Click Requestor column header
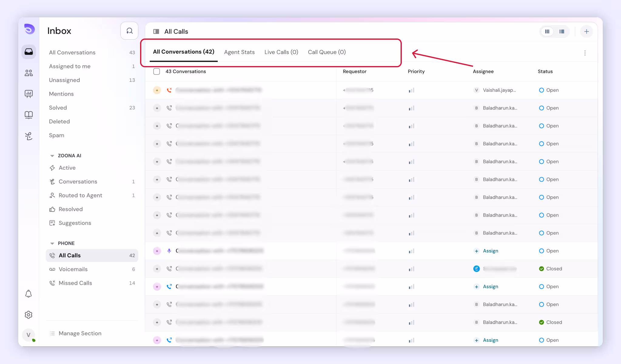 point(354,72)
